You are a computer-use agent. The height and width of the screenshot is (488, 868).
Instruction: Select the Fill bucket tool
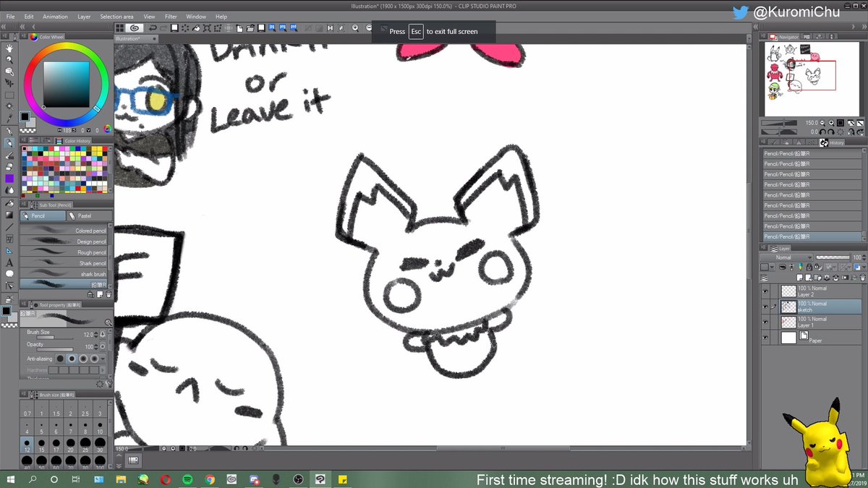pyautogui.click(x=9, y=203)
